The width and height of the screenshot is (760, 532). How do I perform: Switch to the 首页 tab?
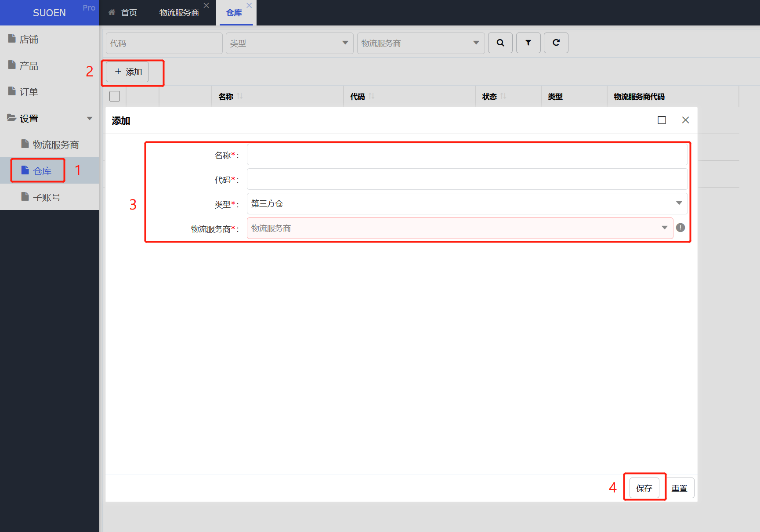tap(123, 13)
